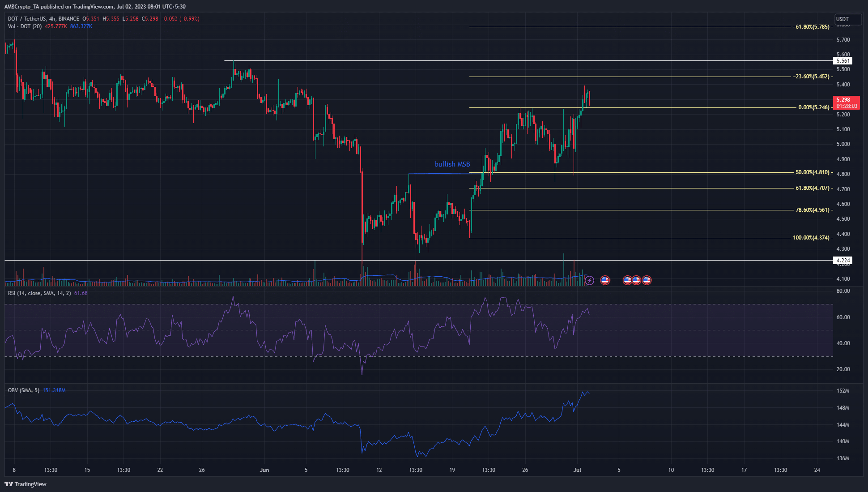This screenshot has width=868, height=492.
Task: Click the 4.224 horizontal line price label
Action: pyautogui.click(x=843, y=261)
